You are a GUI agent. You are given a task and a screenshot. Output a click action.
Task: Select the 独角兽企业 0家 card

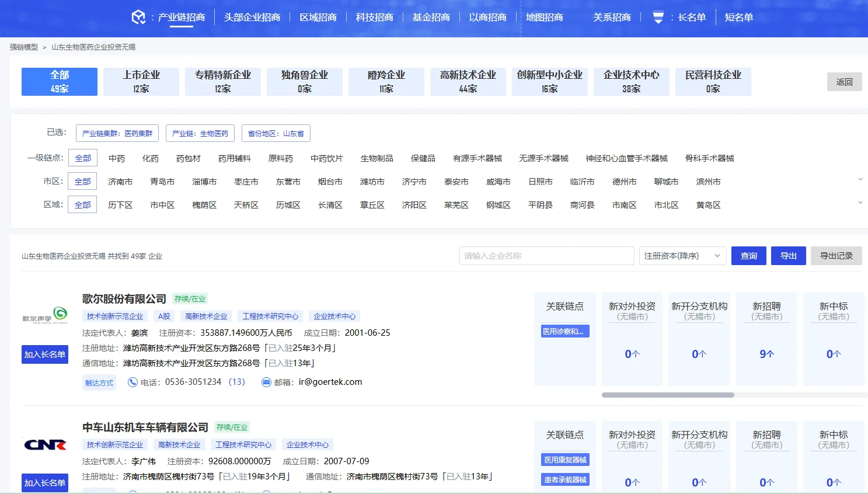(x=305, y=82)
